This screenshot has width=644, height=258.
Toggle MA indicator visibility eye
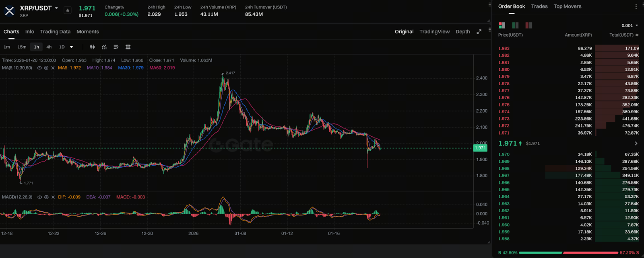(x=39, y=68)
